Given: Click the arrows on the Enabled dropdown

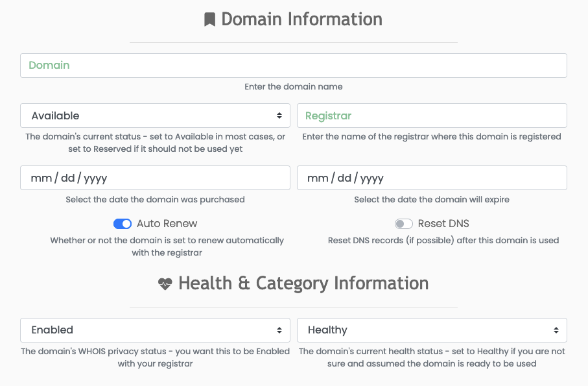Looking at the screenshot, I should pos(279,330).
